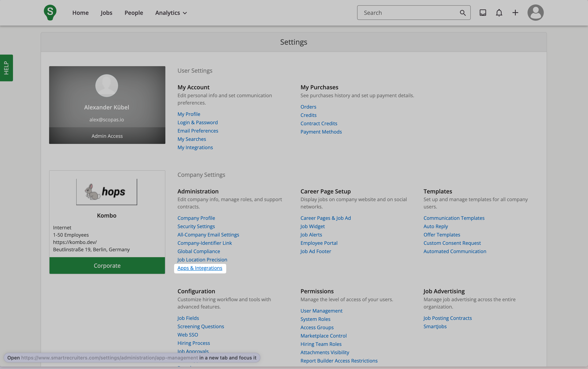Viewport: 588px width, 369px height.
Task: Open the inbox messages icon
Action: (483, 13)
